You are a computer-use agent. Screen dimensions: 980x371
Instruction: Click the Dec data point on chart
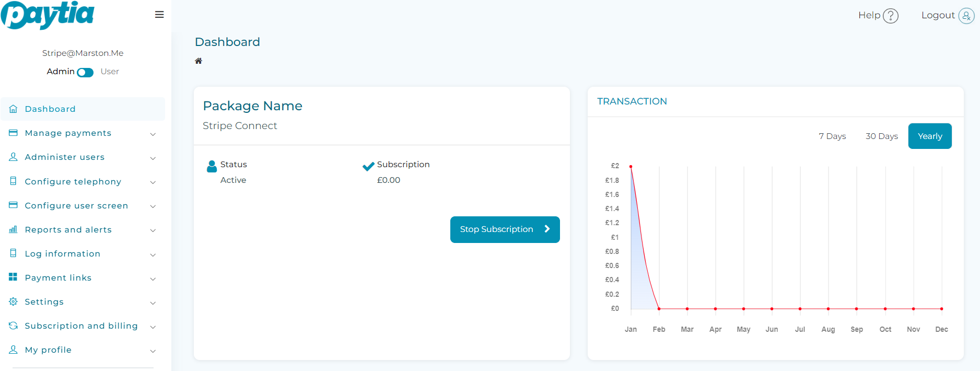(942, 309)
